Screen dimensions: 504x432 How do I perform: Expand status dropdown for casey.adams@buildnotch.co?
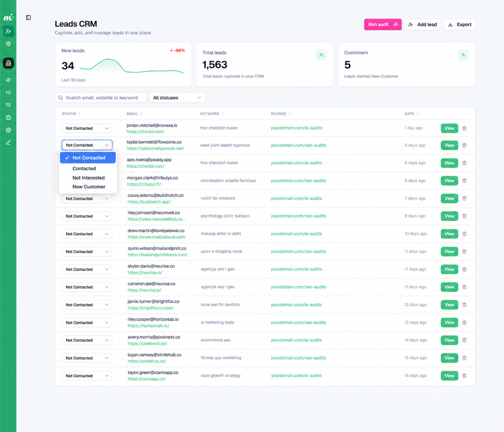(x=87, y=199)
